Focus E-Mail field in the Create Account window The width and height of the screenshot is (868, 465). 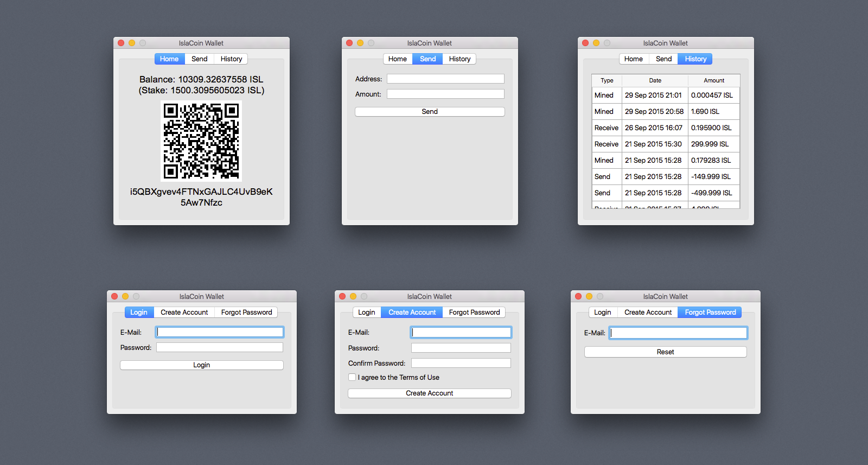coord(461,332)
